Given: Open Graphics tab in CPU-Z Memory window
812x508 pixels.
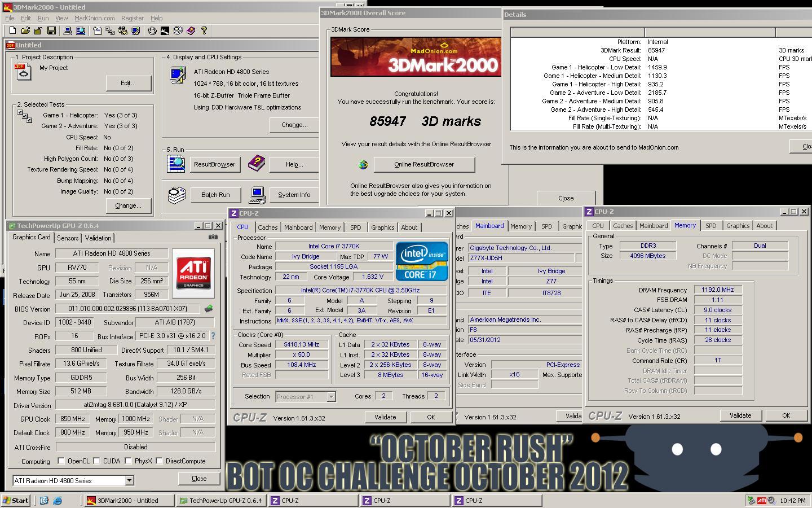Looking at the screenshot, I should pyautogui.click(x=738, y=226).
